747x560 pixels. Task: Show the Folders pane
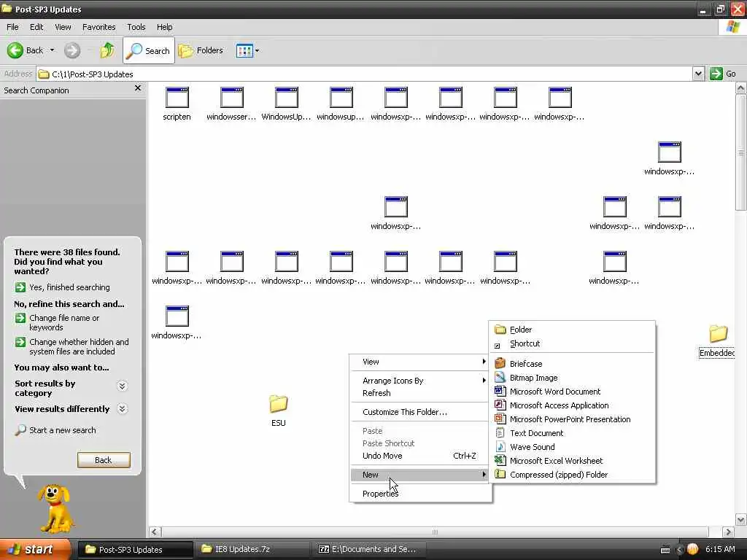coord(201,50)
